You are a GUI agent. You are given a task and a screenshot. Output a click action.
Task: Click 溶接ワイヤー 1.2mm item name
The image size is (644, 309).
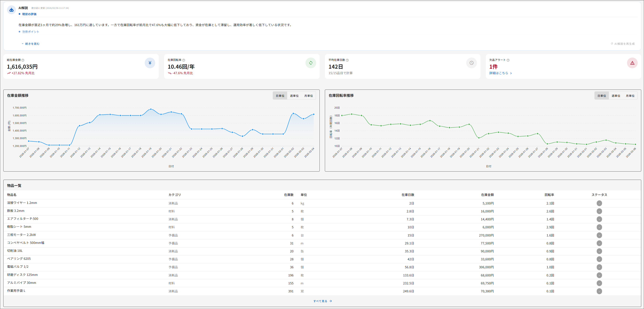pyautogui.click(x=22, y=203)
